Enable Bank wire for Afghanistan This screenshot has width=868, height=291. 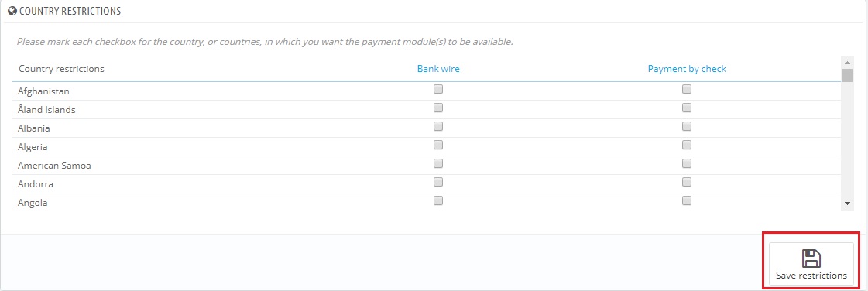[438, 89]
